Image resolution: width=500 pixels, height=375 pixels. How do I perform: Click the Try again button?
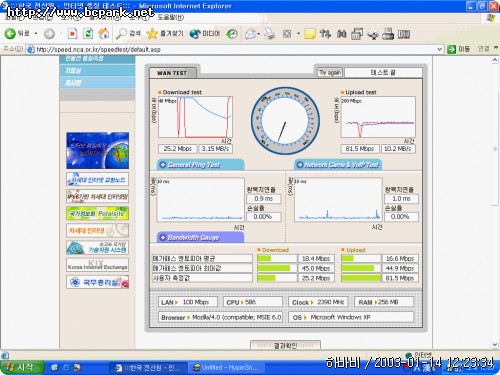(330, 72)
